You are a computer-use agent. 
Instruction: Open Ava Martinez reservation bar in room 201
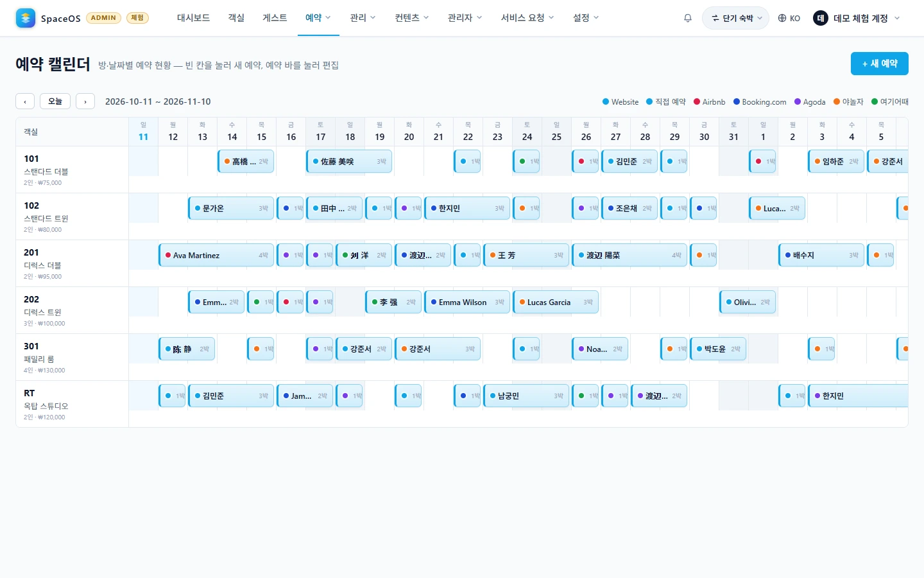tap(216, 255)
